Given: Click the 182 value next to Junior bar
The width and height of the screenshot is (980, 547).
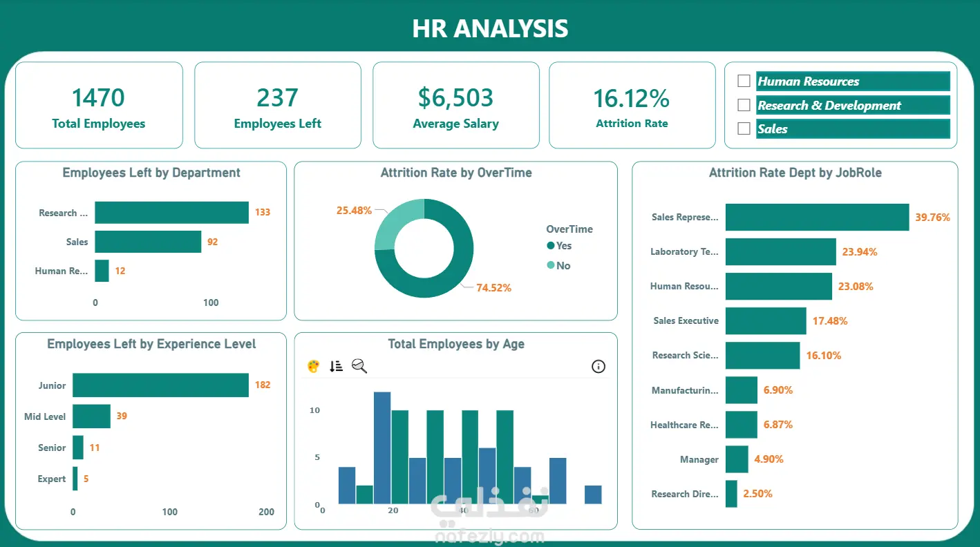Looking at the screenshot, I should tap(263, 385).
